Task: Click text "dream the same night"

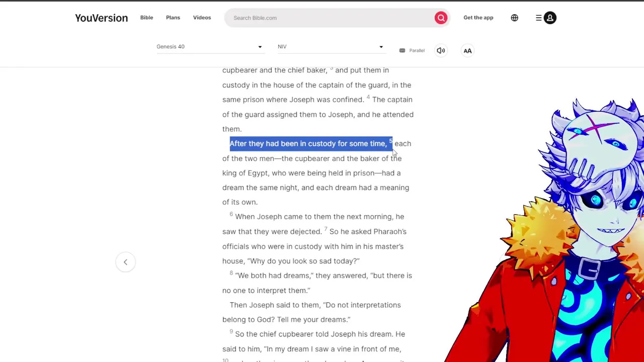Action: (260, 188)
